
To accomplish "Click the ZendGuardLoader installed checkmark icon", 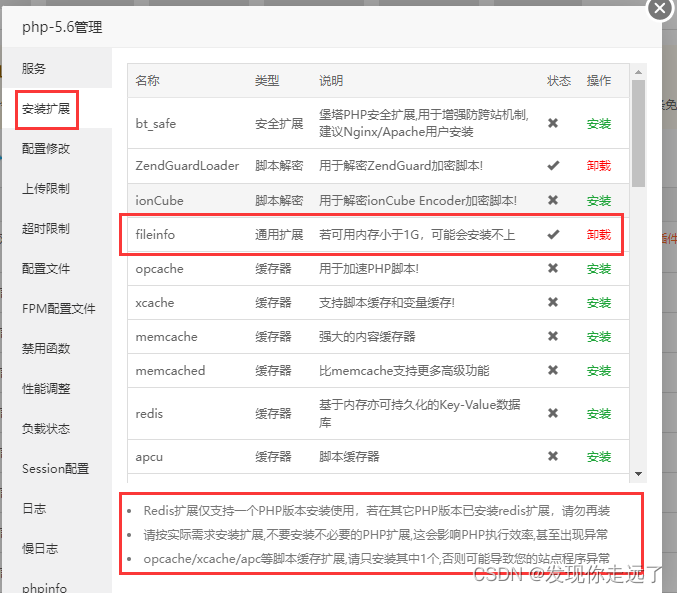I will 553,165.
